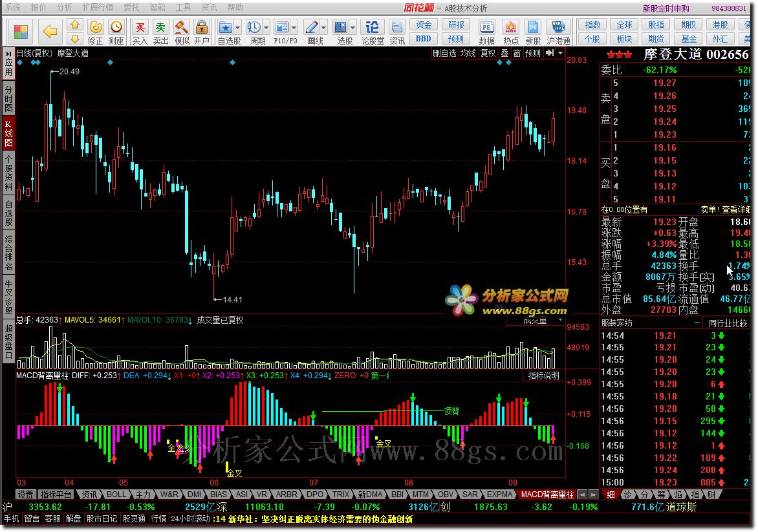
Task: Switch to the EXPMA indicator tab
Action: [x=499, y=495]
